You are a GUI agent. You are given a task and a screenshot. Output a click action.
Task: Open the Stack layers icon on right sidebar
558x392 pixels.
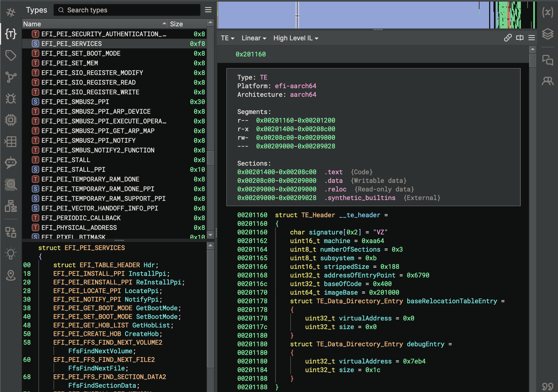tap(548, 34)
